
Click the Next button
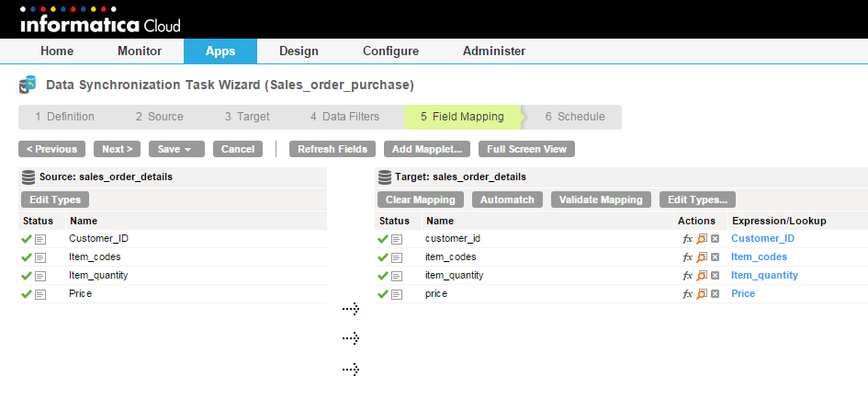pos(118,149)
